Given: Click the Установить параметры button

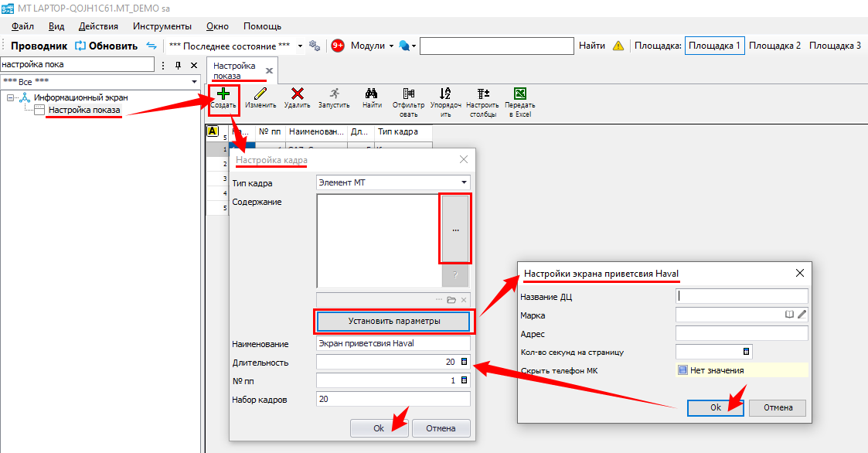Looking at the screenshot, I should pos(394,321).
